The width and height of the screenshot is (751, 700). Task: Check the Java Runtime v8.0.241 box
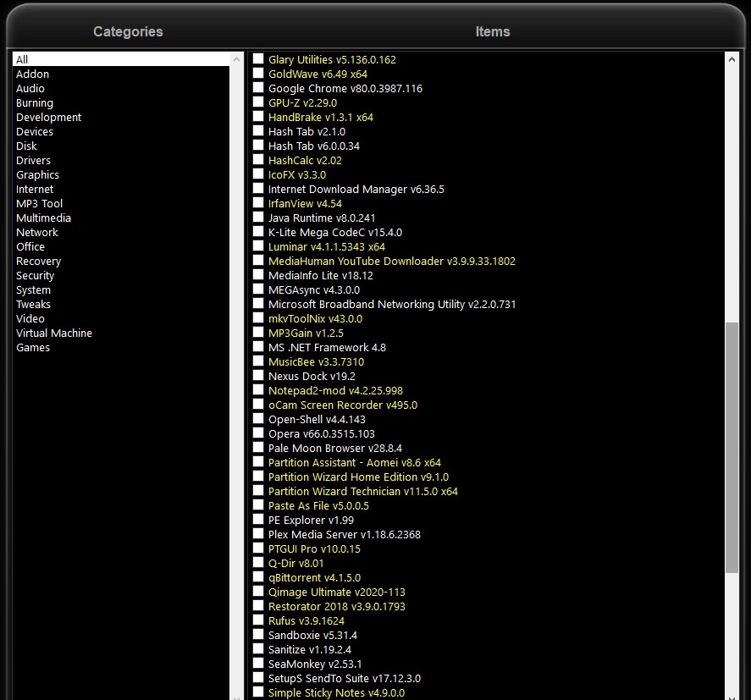tap(258, 217)
